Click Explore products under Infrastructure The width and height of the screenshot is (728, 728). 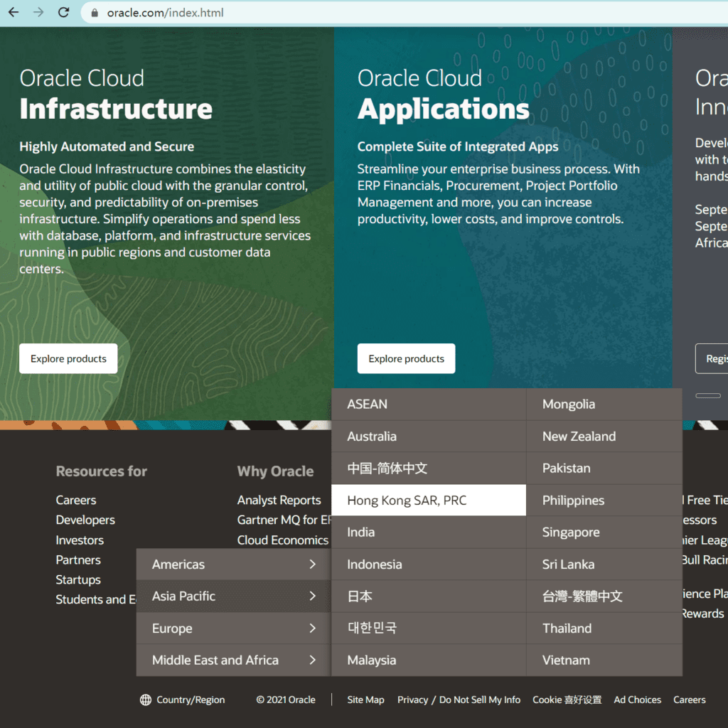68,359
